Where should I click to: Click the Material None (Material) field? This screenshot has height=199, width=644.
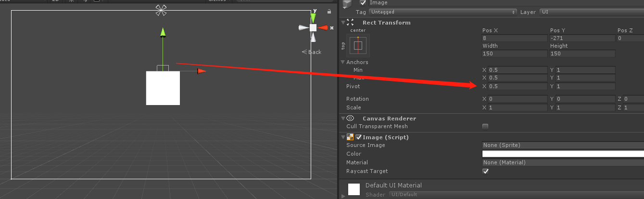pyautogui.click(x=563, y=162)
